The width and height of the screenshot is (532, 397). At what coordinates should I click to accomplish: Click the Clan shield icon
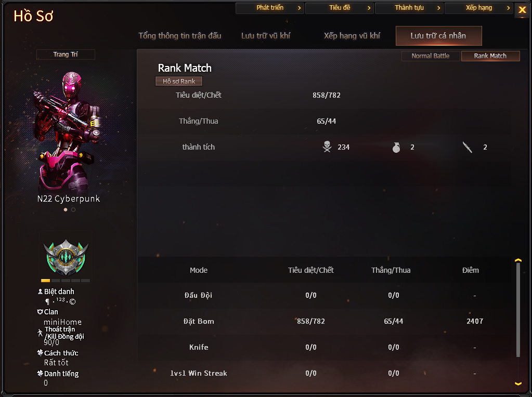point(40,312)
